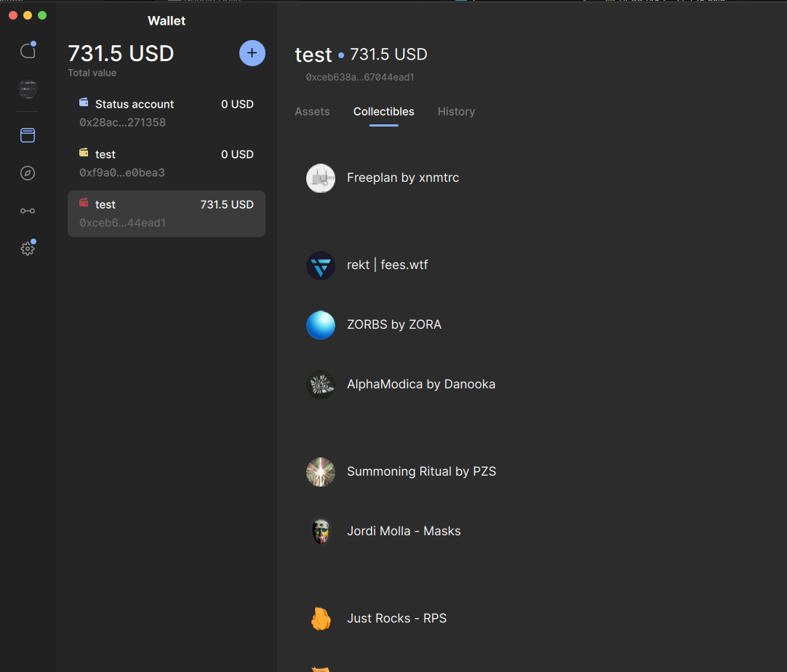The image size is (787, 672).
Task: Add a new account with plus button
Action: [252, 53]
